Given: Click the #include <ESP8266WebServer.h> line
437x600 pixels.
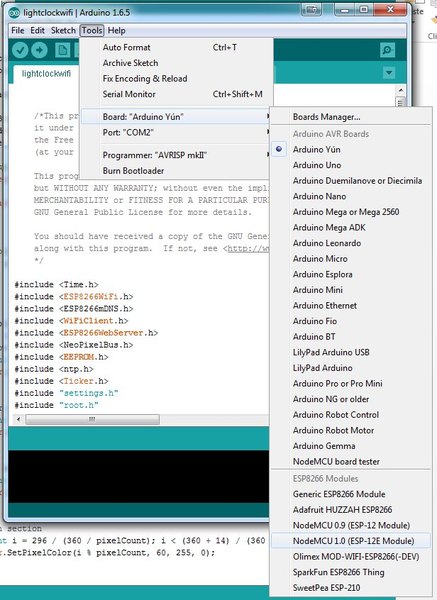Looking at the screenshot, I should (x=86, y=333).
